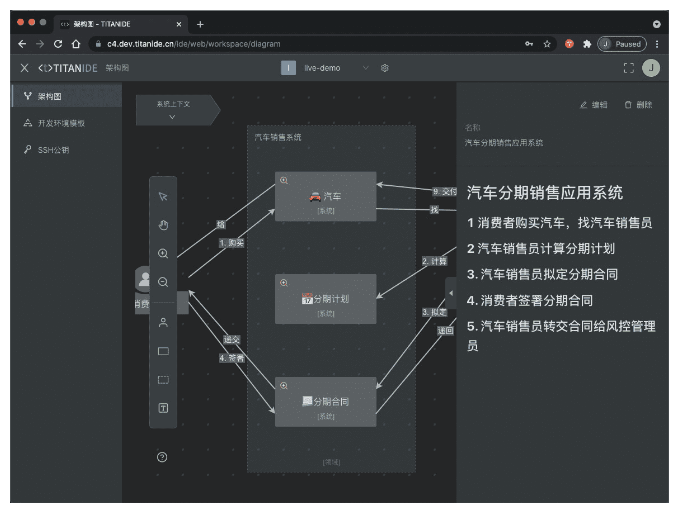Pick the person shape tool
This screenshot has width=683, height=510.
[x=163, y=322]
